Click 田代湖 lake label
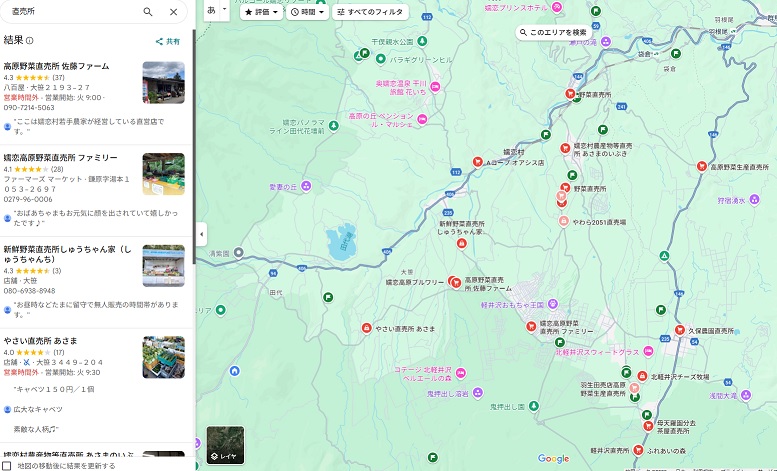Screen dimensions: 777x471 click(345, 241)
